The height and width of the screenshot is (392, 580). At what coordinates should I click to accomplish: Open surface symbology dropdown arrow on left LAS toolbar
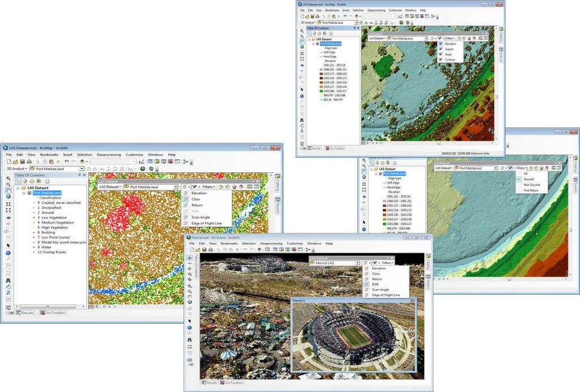click(x=199, y=187)
